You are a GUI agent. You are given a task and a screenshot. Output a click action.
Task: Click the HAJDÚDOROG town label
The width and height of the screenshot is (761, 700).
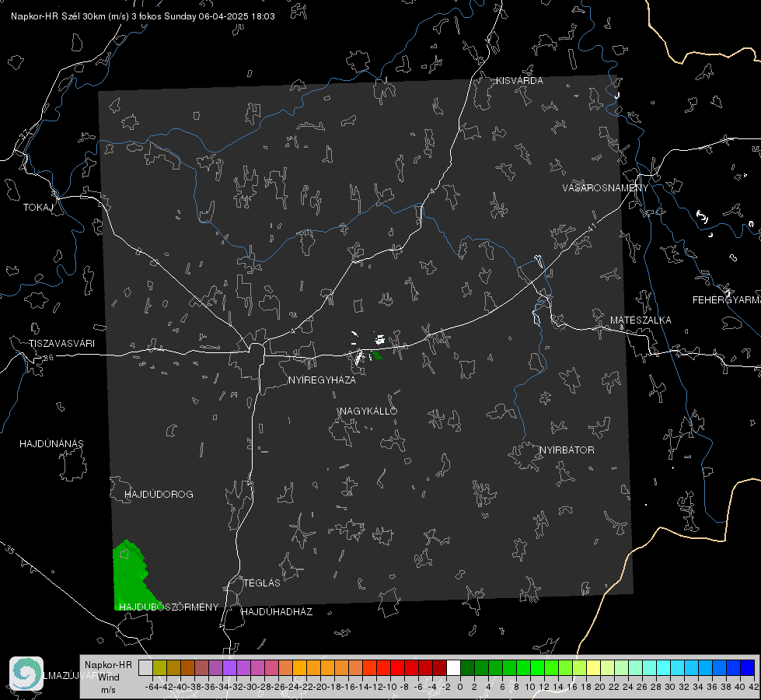[x=159, y=494]
